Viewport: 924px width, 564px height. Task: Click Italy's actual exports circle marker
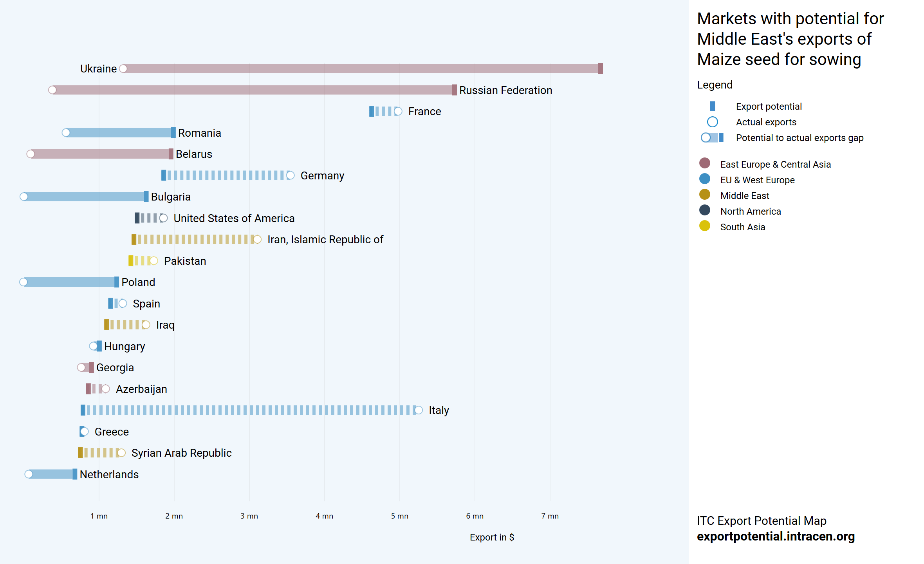pyautogui.click(x=418, y=410)
